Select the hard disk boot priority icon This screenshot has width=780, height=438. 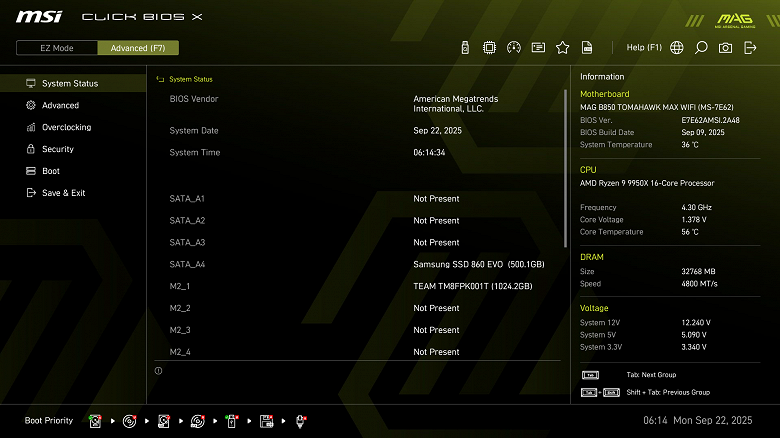[95, 421]
